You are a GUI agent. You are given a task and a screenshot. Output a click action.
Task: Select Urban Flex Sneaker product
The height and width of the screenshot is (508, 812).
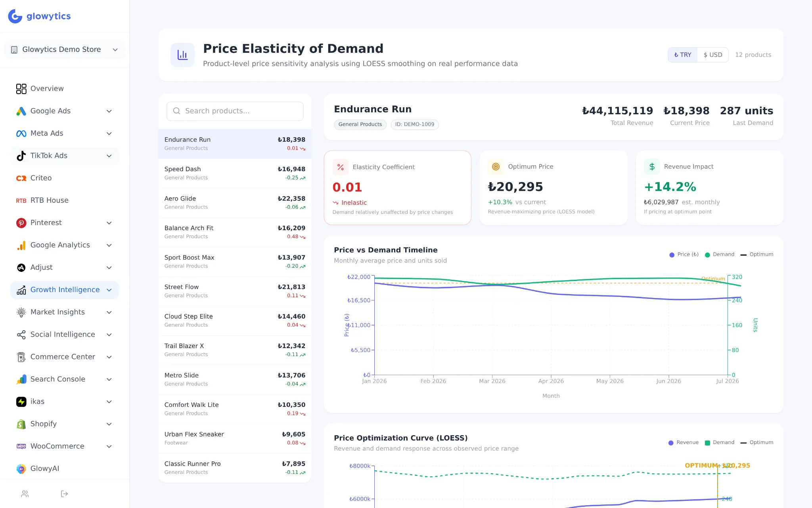[235, 439]
